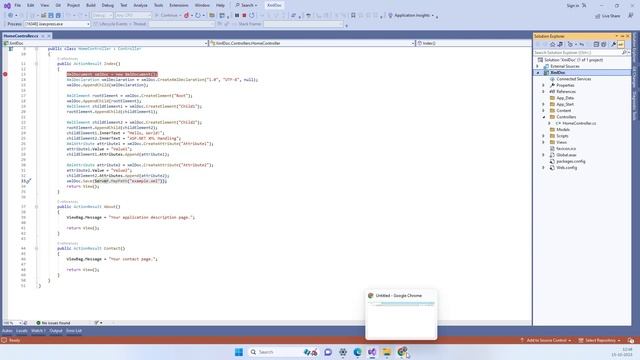640x360 pixels.
Task: Open the File menu
Action: [18, 5]
